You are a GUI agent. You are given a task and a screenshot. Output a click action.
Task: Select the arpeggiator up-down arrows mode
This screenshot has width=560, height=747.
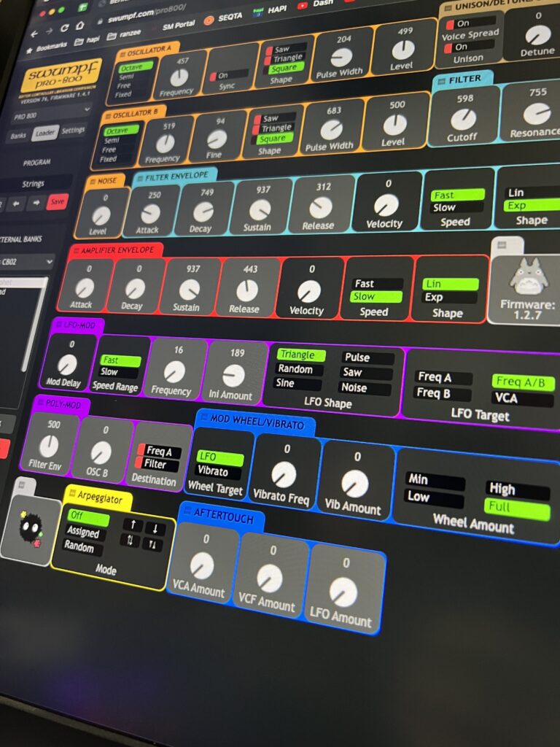(x=130, y=540)
